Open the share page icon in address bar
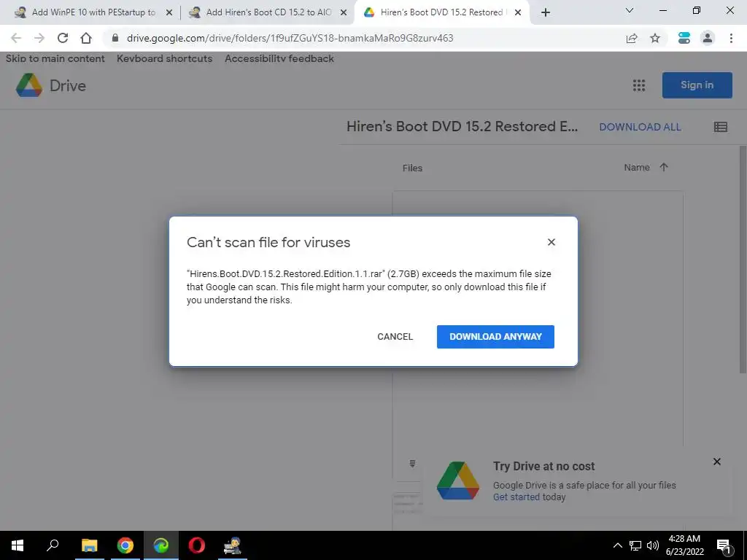Viewport: 747px width, 560px height. [632, 38]
